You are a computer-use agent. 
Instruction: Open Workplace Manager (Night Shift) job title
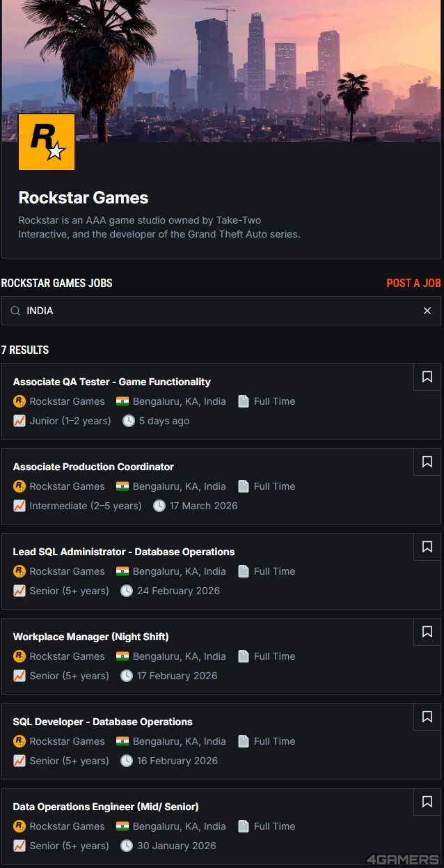[90, 637]
